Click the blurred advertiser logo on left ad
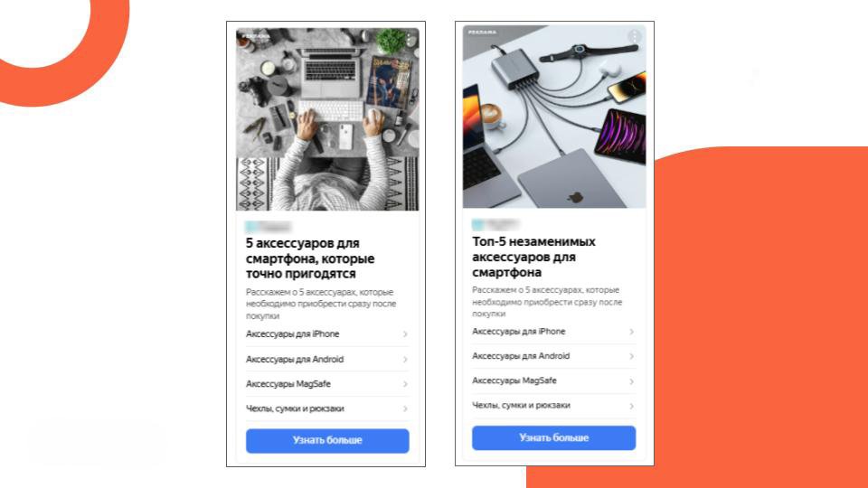868x488 pixels. click(x=269, y=226)
